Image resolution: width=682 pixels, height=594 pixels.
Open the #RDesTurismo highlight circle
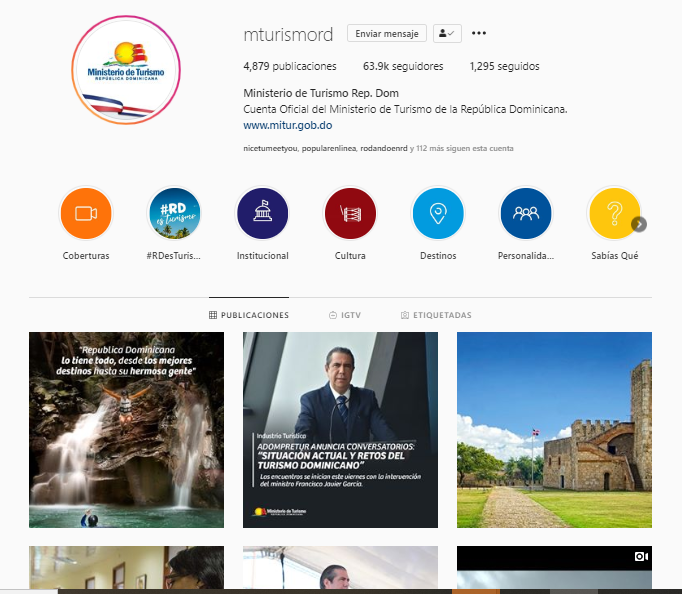pos(174,213)
